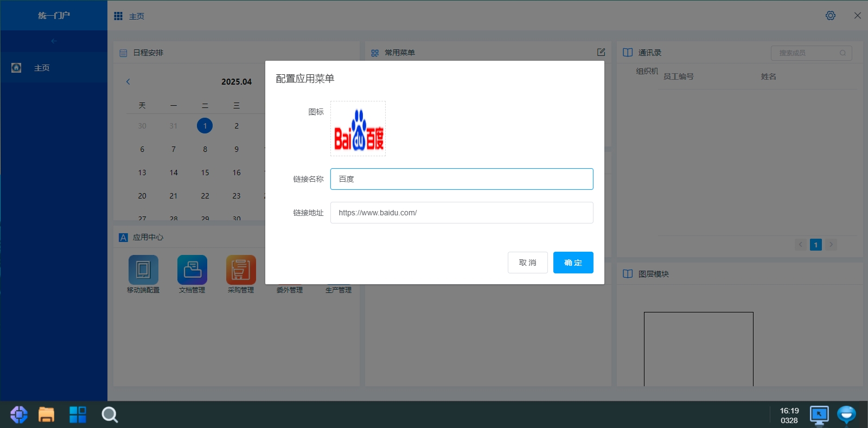Click the 应用中心 panel icon
The image size is (868, 428).
123,237
